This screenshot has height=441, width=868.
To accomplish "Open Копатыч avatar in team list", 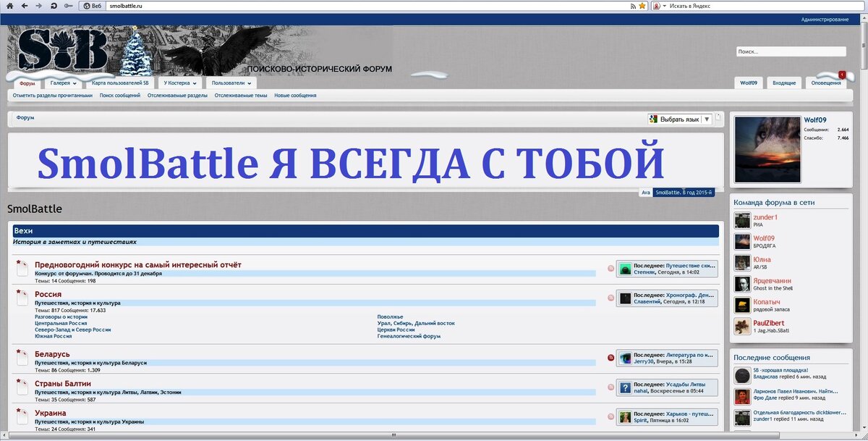I will click(x=742, y=305).
